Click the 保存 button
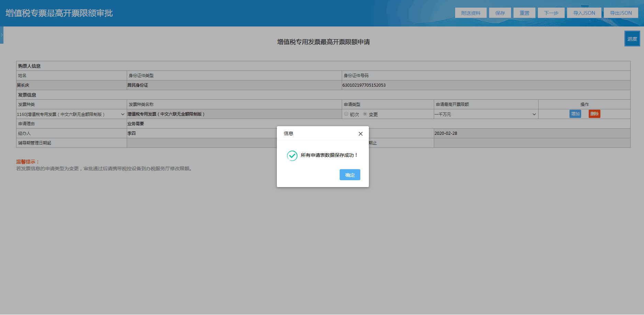 coord(500,13)
